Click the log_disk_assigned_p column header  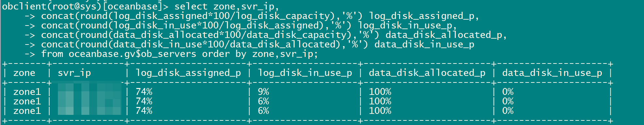click(188, 73)
